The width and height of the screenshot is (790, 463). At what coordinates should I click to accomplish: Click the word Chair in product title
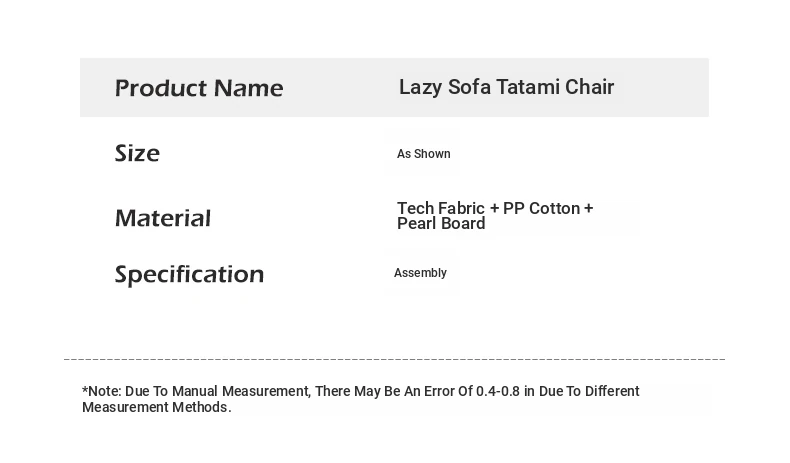pos(589,87)
